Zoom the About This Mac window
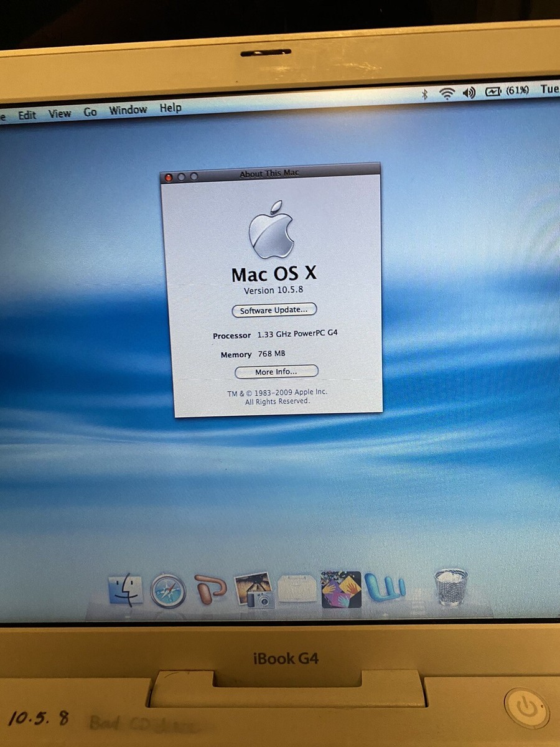 click(194, 177)
